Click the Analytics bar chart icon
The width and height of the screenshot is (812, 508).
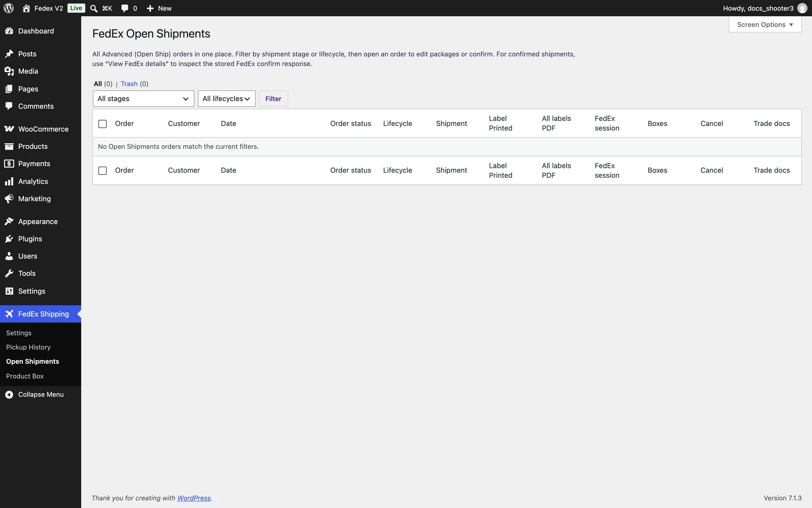click(x=9, y=181)
